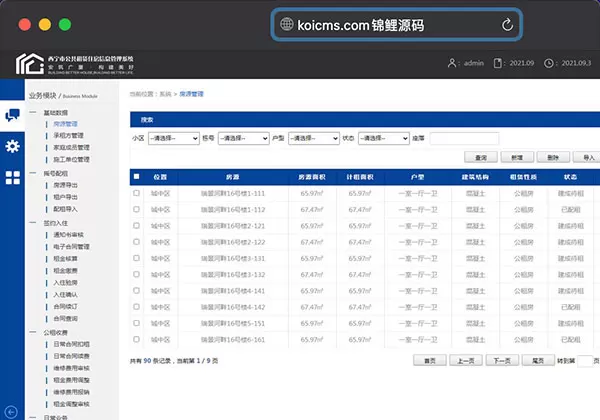This screenshot has width=600, height=420.
Task: Click the 新增 button
Action: point(517,157)
